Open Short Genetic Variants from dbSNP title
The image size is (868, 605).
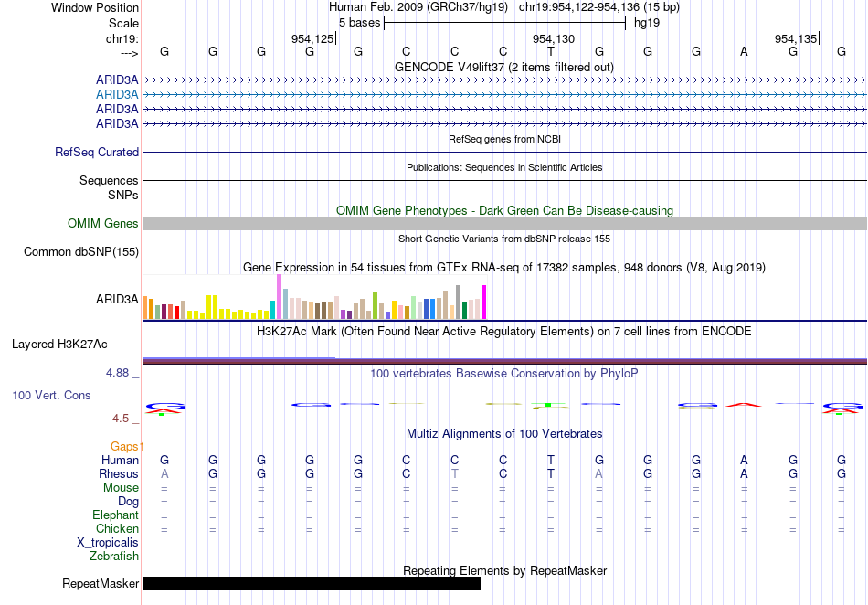tap(504, 239)
